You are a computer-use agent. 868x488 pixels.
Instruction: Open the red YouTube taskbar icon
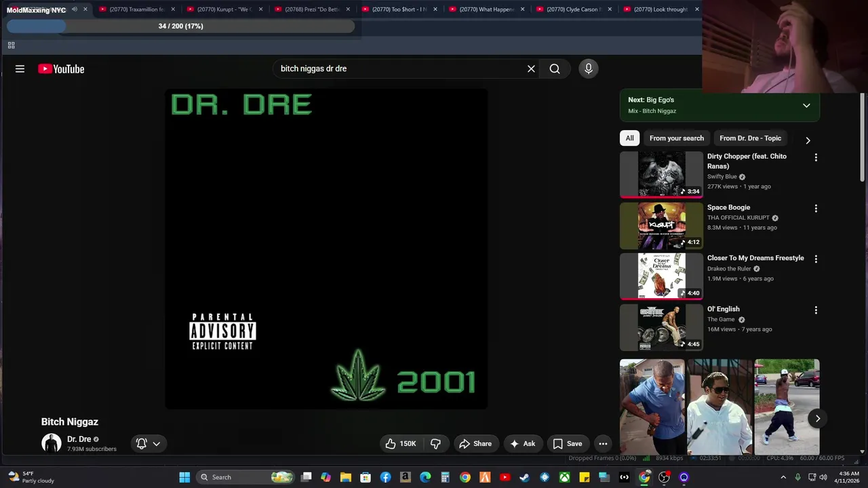point(505,477)
